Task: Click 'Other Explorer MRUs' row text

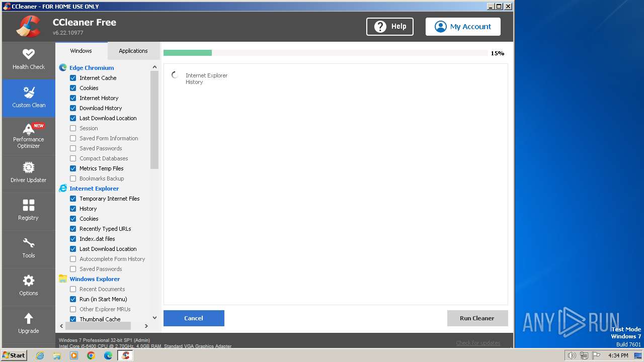Action: [105, 309]
